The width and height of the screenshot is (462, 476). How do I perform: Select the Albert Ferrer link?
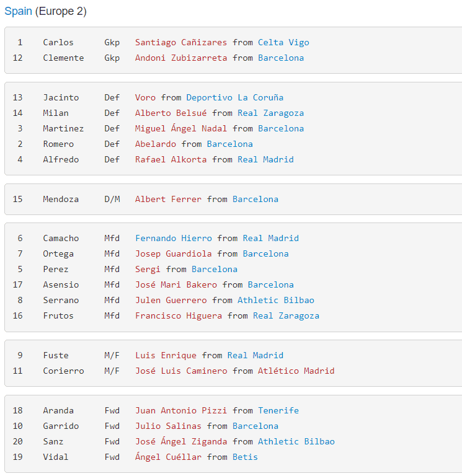tap(168, 199)
